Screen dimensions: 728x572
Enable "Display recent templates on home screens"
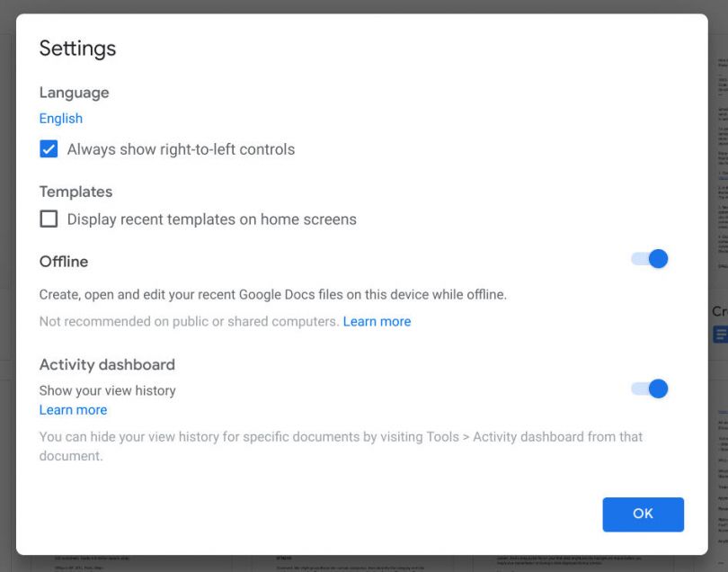(49, 219)
